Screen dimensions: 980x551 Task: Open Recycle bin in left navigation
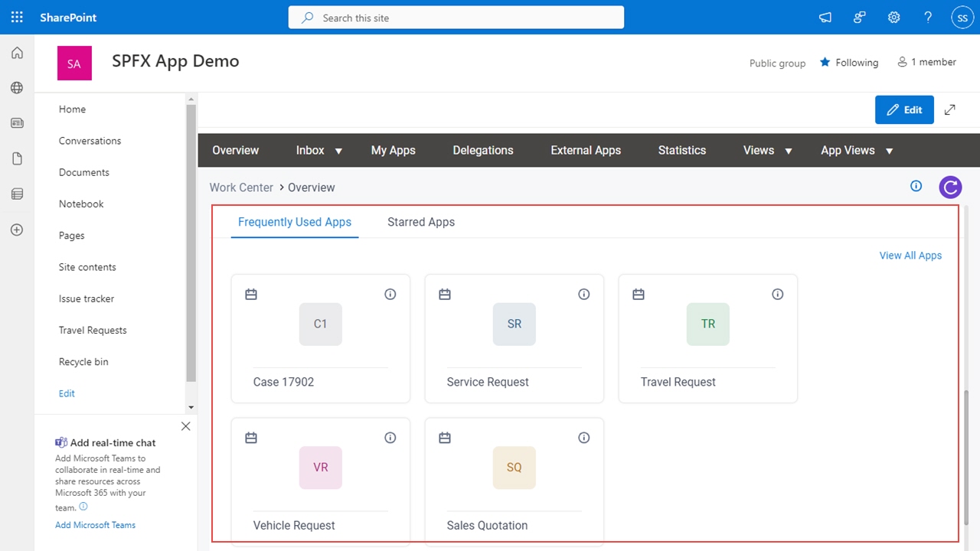pyautogui.click(x=83, y=362)
